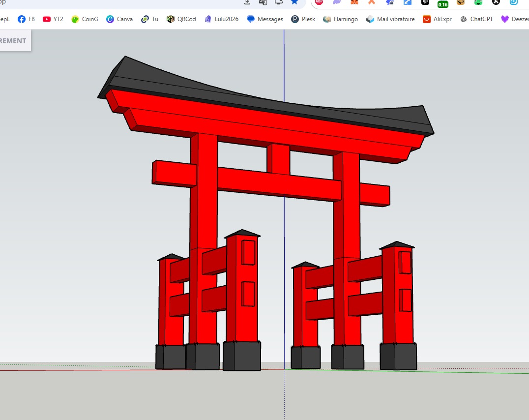Open the AliExpr bookmark
Viewport: 529px width, 420px height.
[437, 19]
